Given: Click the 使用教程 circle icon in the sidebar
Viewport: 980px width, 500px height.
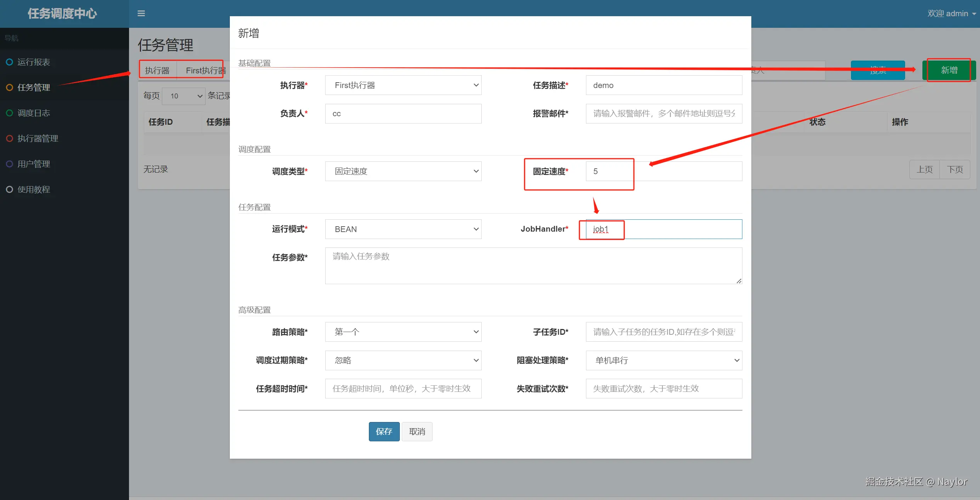Looking at the screenshot, I should [10, 190].
